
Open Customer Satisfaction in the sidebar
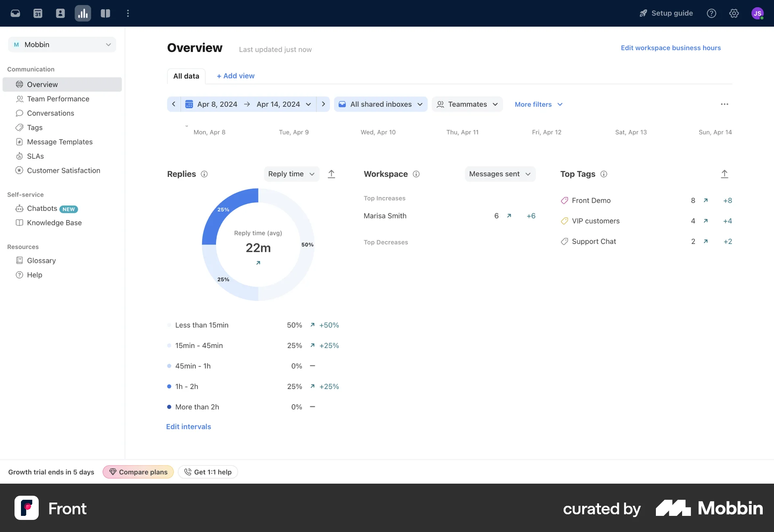coord(63,170)
